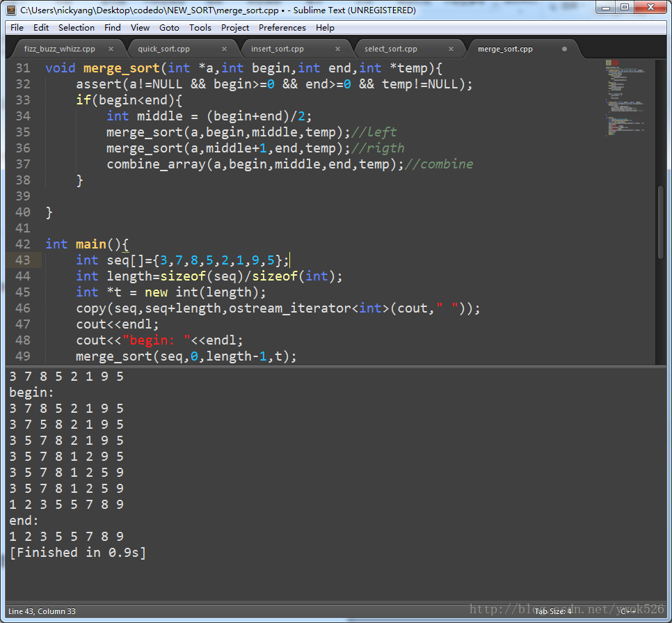
Task: Open the View menu
Action: click(140, 27)
